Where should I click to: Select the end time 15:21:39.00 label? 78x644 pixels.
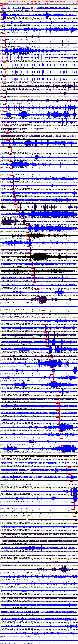[74, 4]
